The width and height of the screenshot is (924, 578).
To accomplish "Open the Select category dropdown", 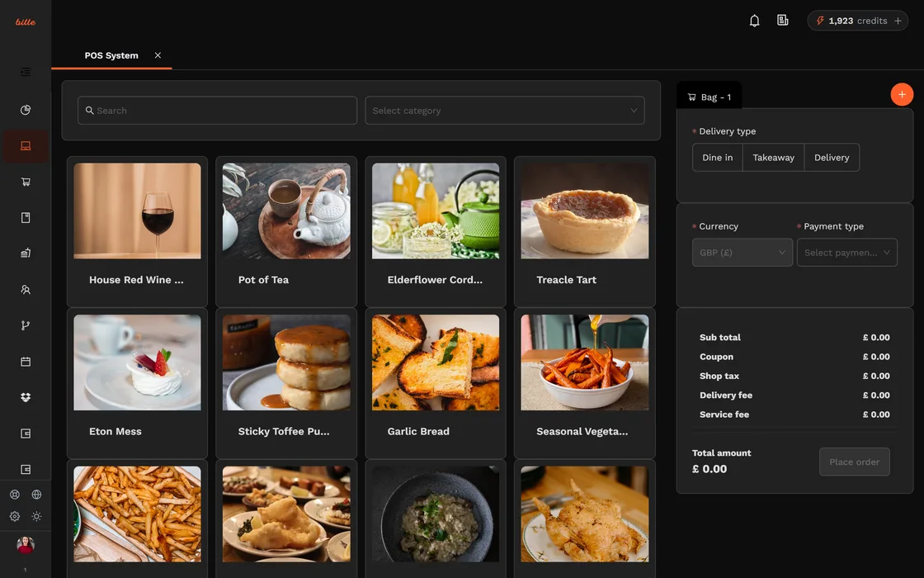I will pos(504,111).
